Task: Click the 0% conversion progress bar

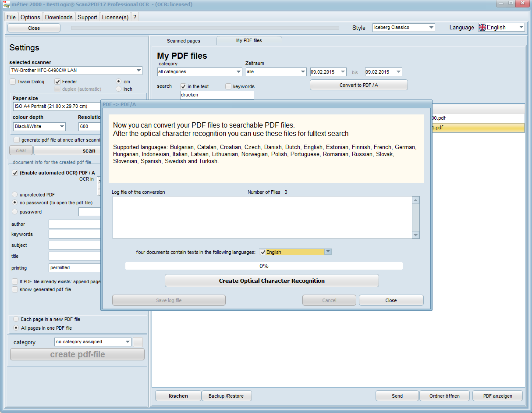Action: click(264, 266)
